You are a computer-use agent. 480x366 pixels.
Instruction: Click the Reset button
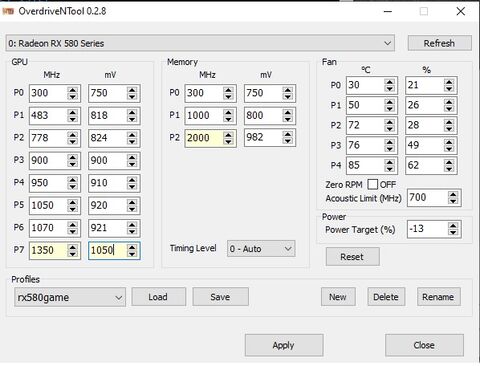[352, 257]
